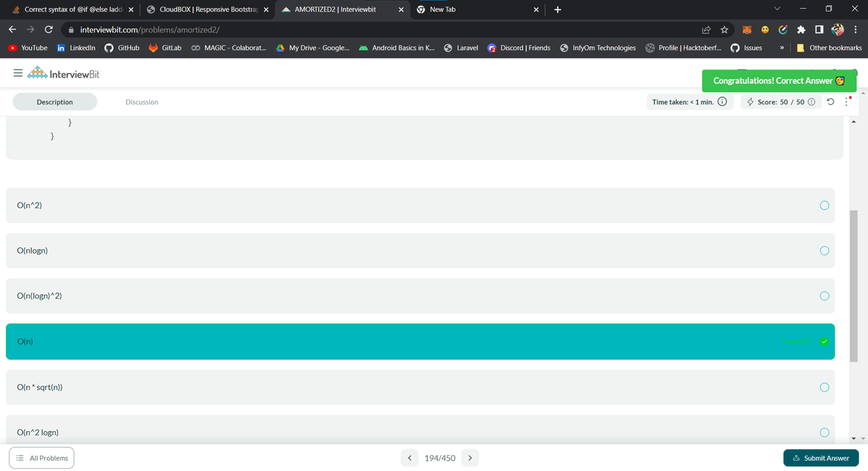The image size is (868, 471).
Task: Open the MAGIC - Colaborat... bookmark
Action: tap(229, 48)
